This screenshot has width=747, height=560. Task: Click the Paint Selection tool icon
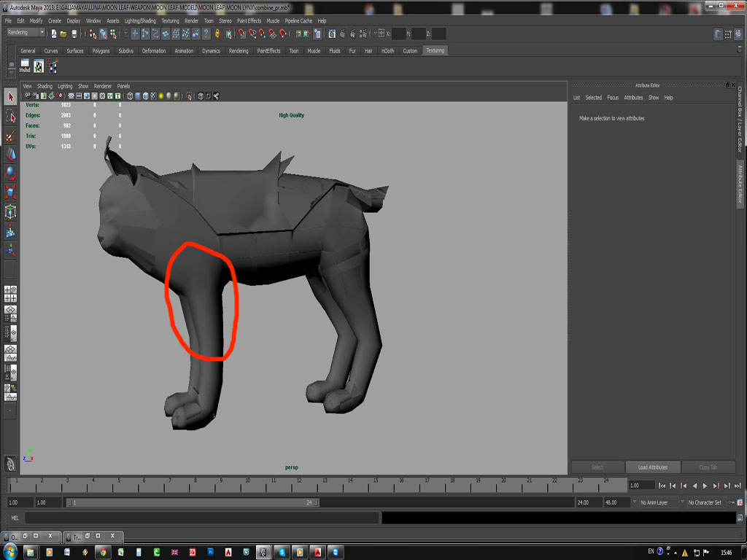10,136
